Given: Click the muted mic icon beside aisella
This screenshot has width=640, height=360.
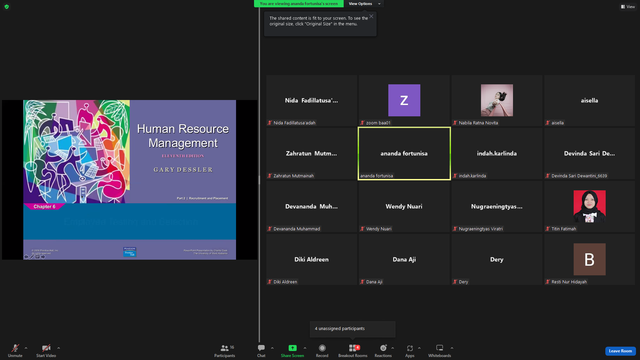Looking at the screenshot, I should [547, 122].
